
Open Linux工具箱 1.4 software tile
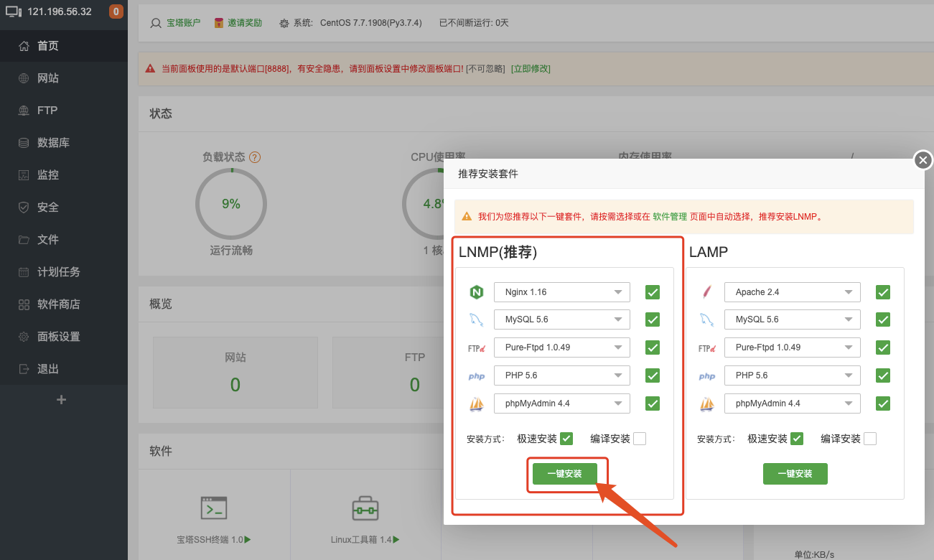tap(365, 515)
